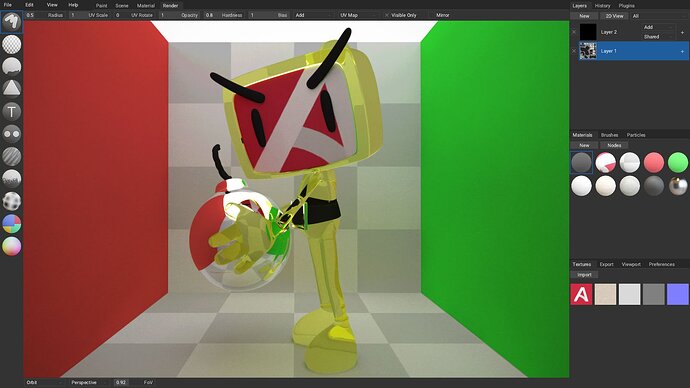Open the View menu
The width and height of the screenshot is (690, 388).
pyautogui.click(x=52, y=5)
